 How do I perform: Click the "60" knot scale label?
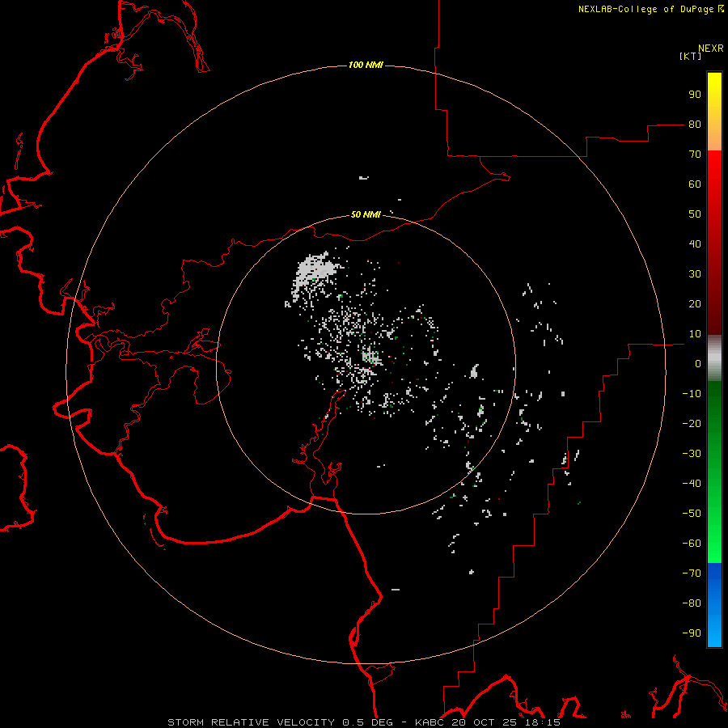point(695,184)
